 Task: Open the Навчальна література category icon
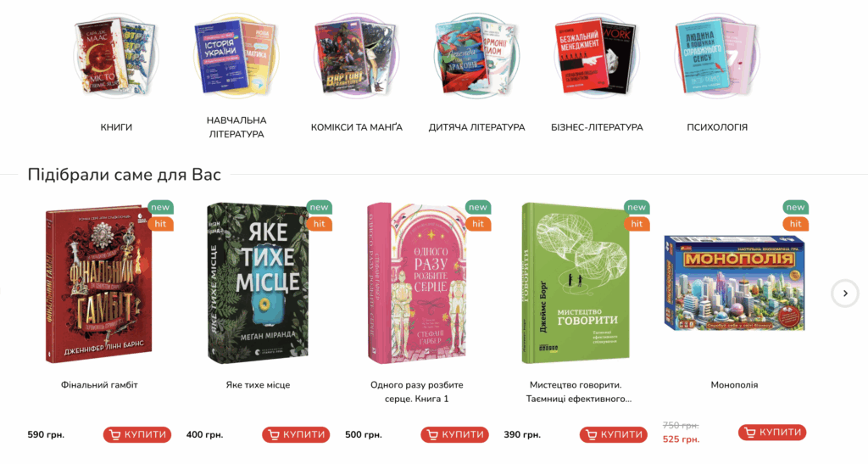tap(236, 57)
